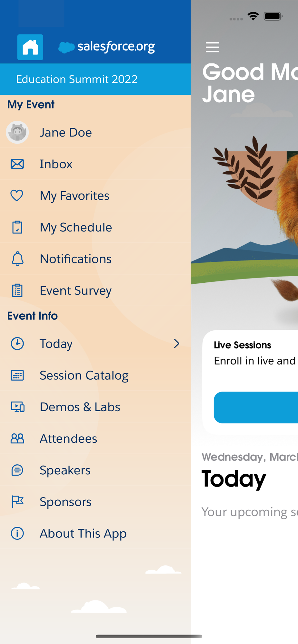This screenshot has width=298, height=644.
Task: Tap the Live Sessions card title
Action: (x=242, y=345)
